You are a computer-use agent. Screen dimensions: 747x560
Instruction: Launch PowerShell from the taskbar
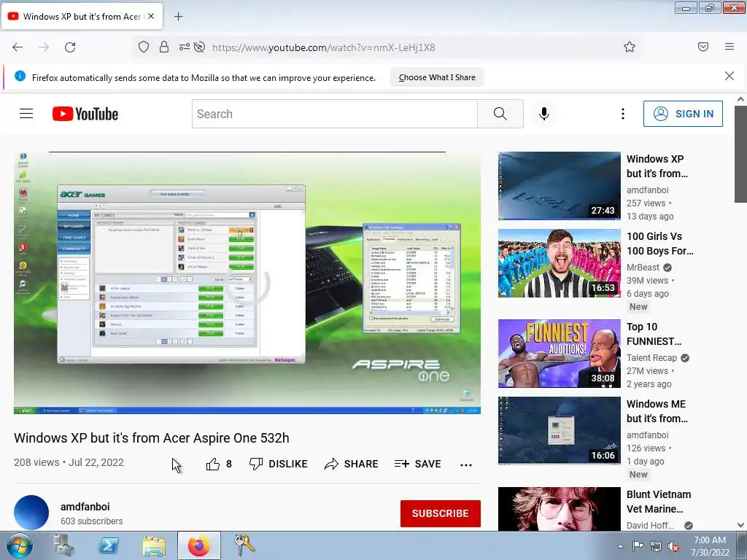click(109, 545)
